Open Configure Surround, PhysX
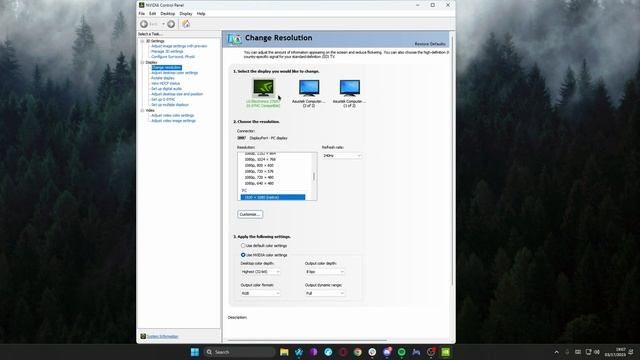640x360 pixels. click(x=173, y=57)
